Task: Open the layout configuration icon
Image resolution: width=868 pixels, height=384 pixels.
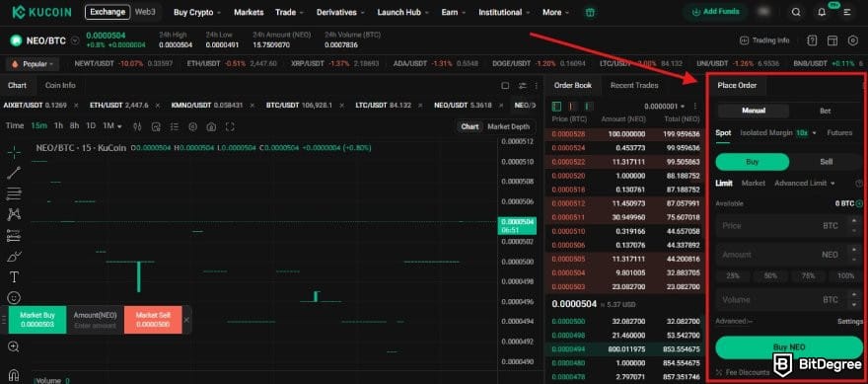Action: [832, 40]
